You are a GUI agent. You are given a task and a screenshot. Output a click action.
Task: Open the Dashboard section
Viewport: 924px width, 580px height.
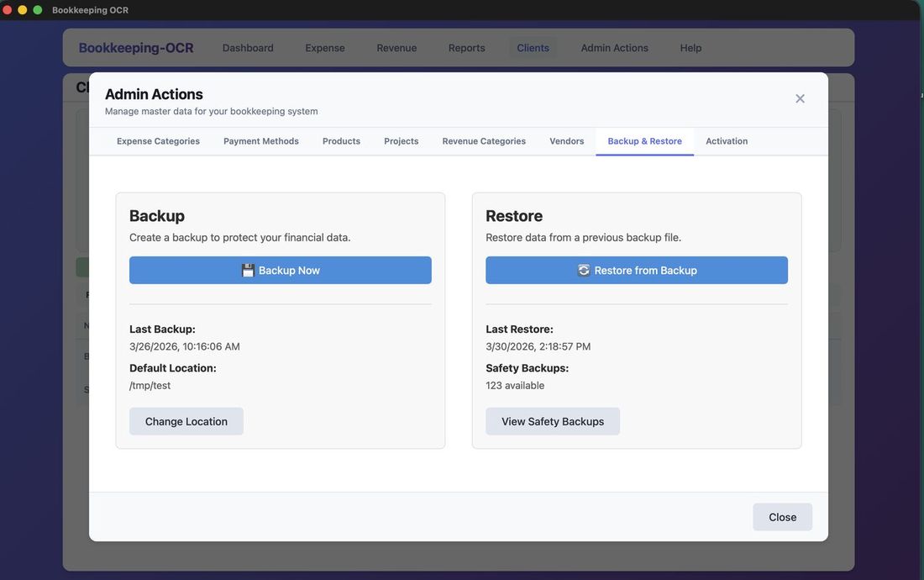248,48
